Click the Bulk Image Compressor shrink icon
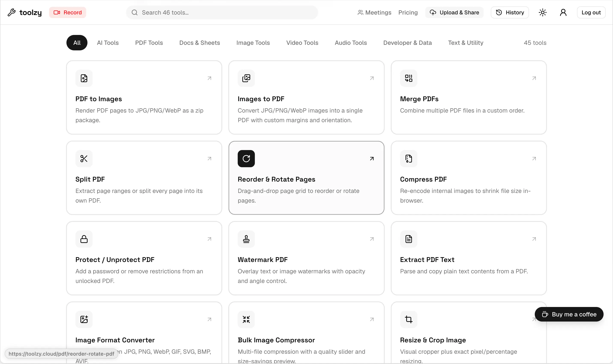613x364 pixels. click(246, 319)
